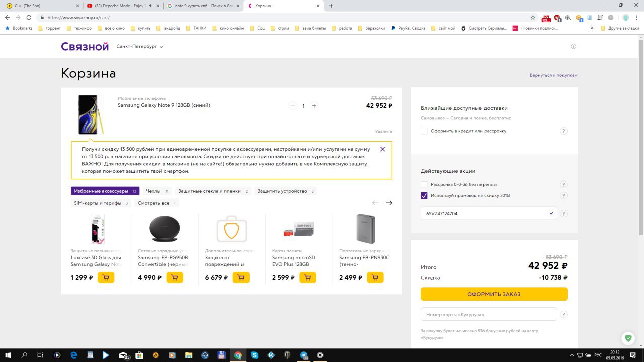Add Samsung microSD EVO Plus to cart

click(x=308, y=277)
